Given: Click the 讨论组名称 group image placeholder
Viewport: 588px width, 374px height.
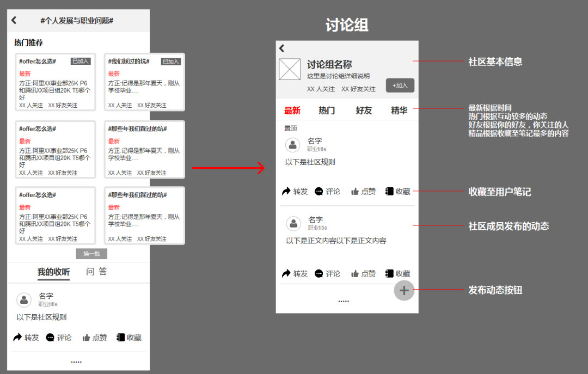Looking at the screenshot, I should click(x=290, y=69).
